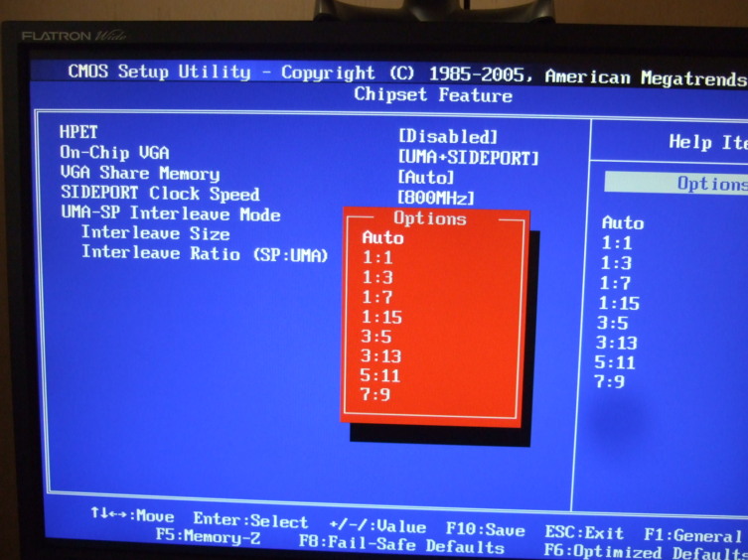This screenshot has height=560, width=748.
Task: Open the [800MHz] clock speed value
Action: pos(436,198)
